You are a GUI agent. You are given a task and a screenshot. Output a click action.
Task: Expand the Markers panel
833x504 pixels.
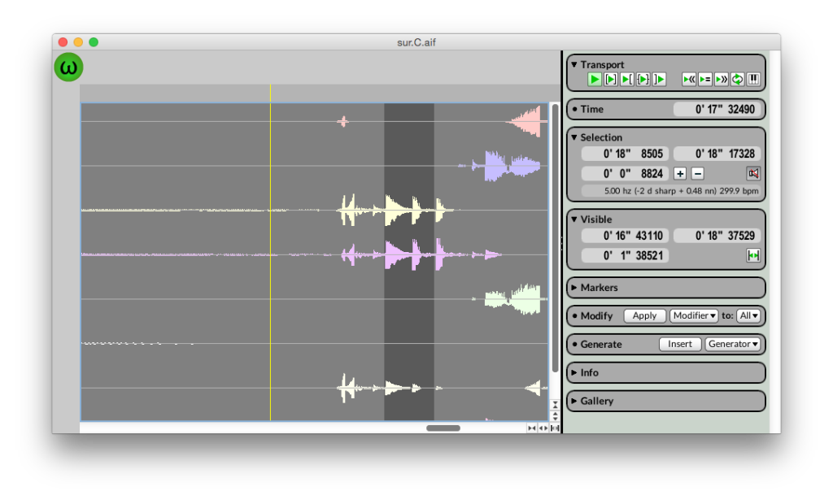click(599, 288)
